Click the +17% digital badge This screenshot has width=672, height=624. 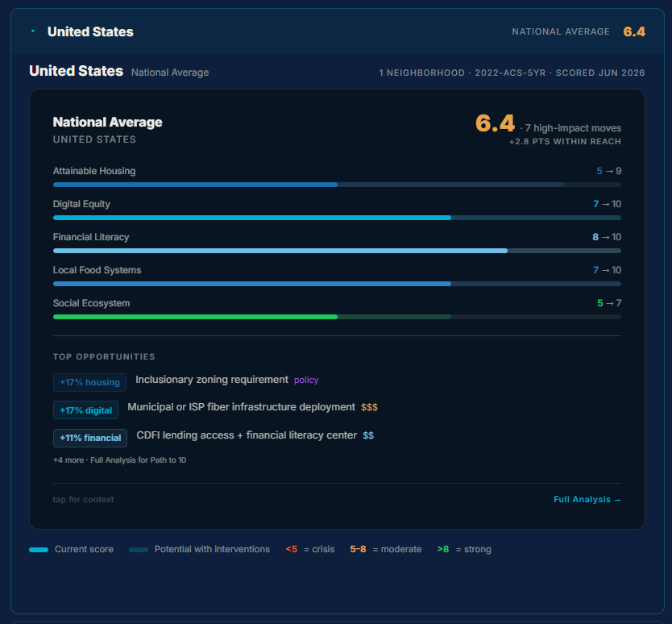[85, 410]
